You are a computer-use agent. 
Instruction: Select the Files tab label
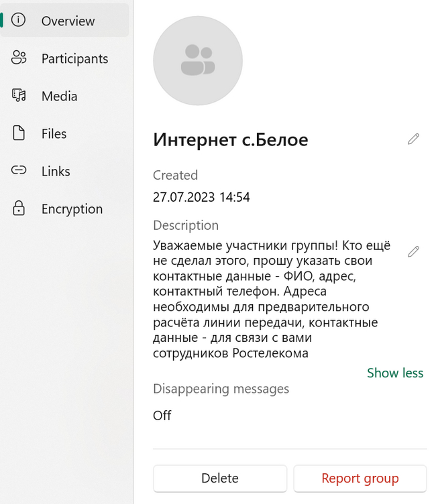tap(54, 134)
